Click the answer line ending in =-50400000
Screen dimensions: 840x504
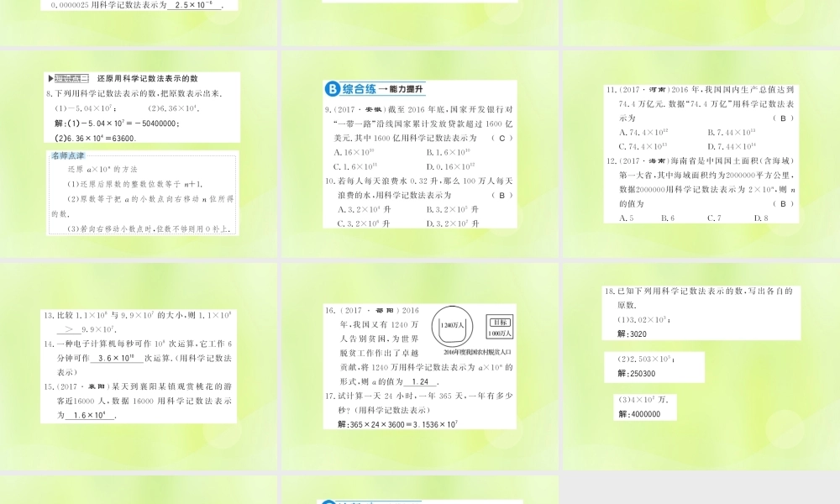[x=118, y=123]
